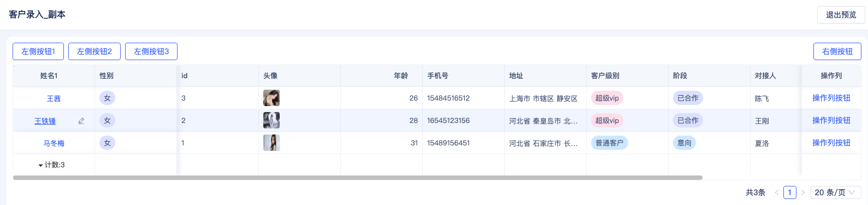
Task: Go to the previous page arrow
Action: [776, 192]
